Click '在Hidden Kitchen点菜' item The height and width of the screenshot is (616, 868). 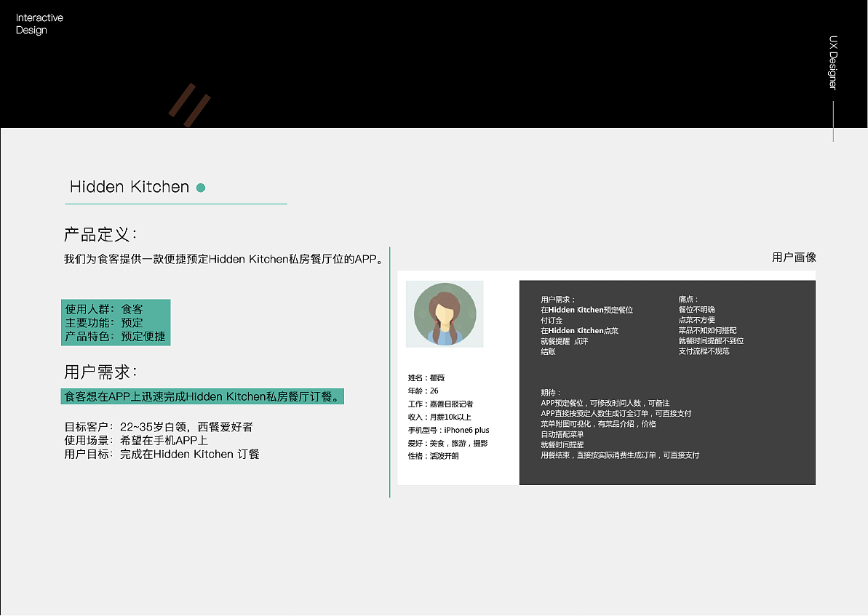coord(580,330)
